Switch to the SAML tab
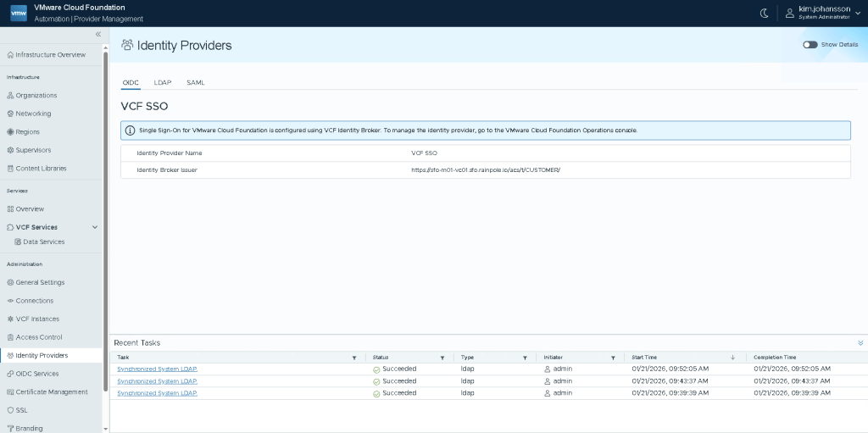This screenshot has height=433, width=868. (196, 83)
